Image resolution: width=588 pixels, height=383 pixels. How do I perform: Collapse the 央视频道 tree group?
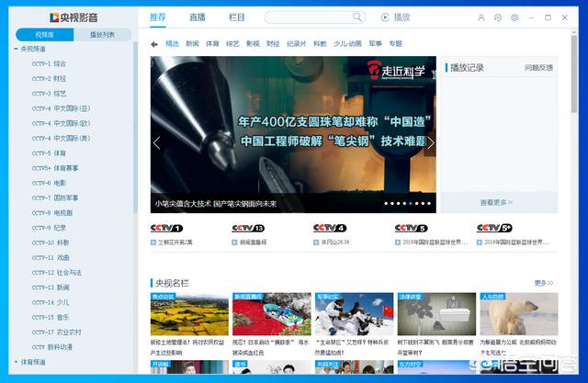click(16, 49)
